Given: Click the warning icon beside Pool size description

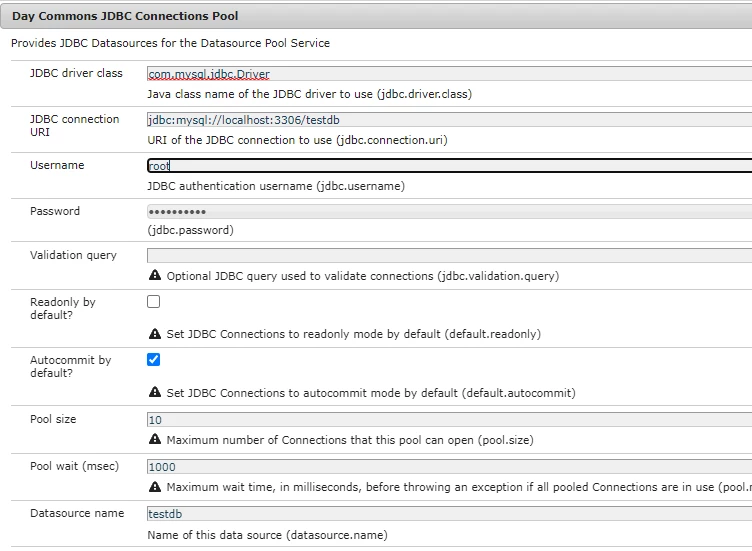Looking at the screenshot, I should 155,439.
